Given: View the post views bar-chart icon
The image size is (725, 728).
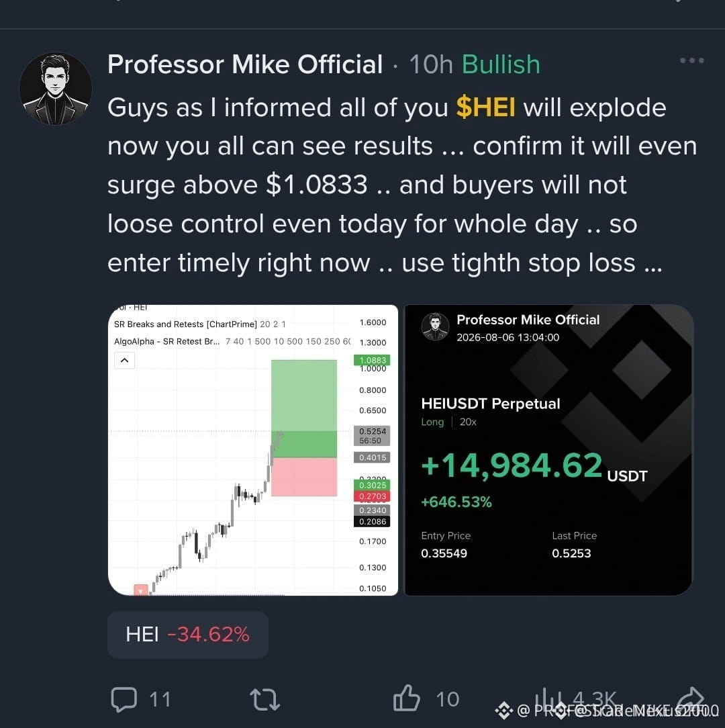Looking at the screenshot, I should pyautogui.click(x=550, y=698).
